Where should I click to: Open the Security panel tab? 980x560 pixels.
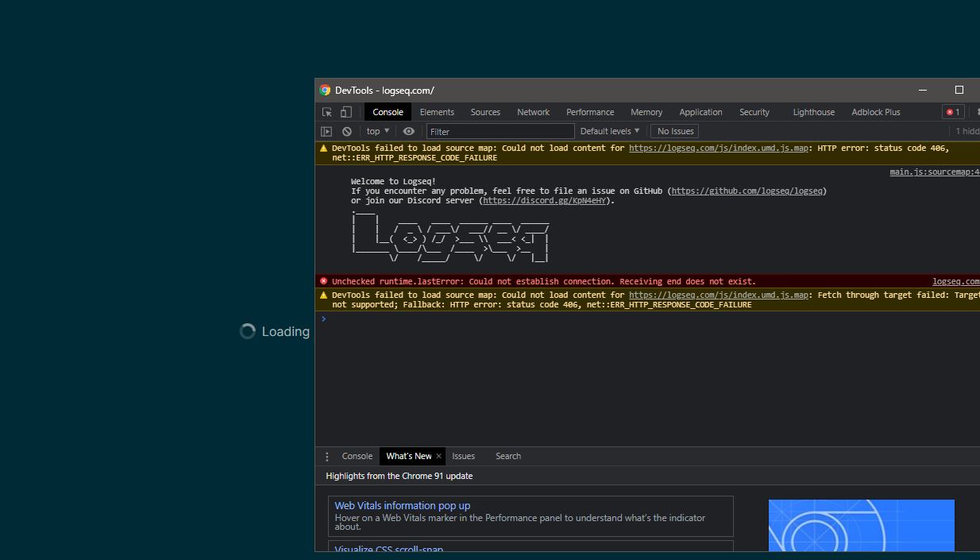(x=754, y=112)
